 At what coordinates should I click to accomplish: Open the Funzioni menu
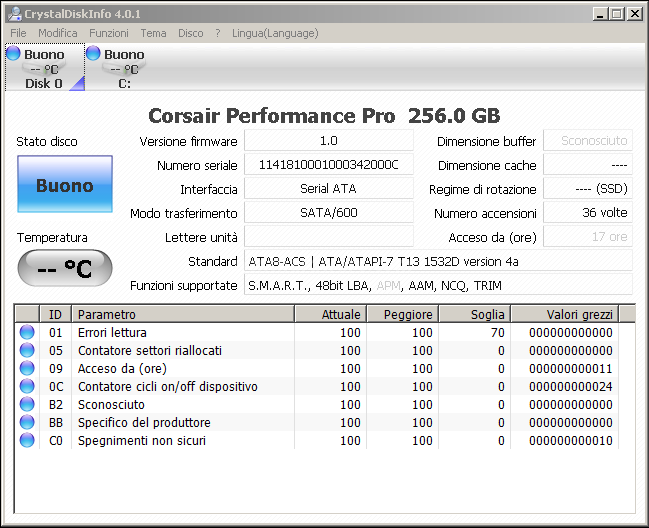click(109, 33)
